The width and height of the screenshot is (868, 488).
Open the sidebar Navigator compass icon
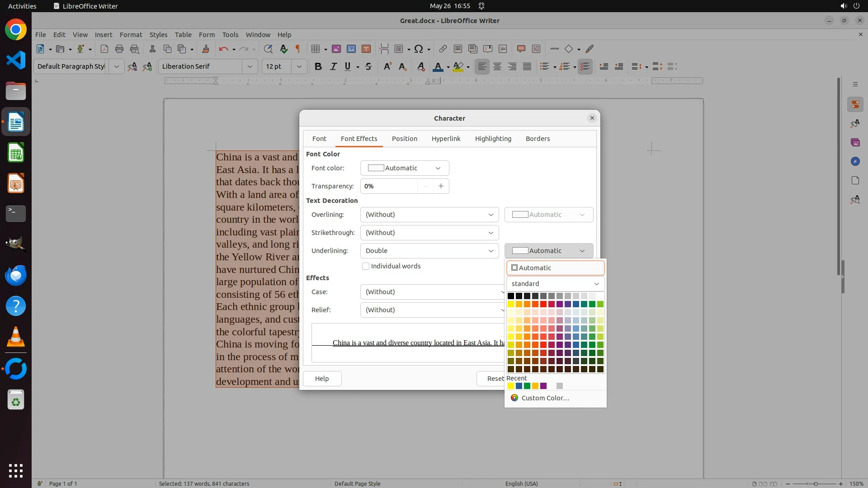(x=855, y=161)
